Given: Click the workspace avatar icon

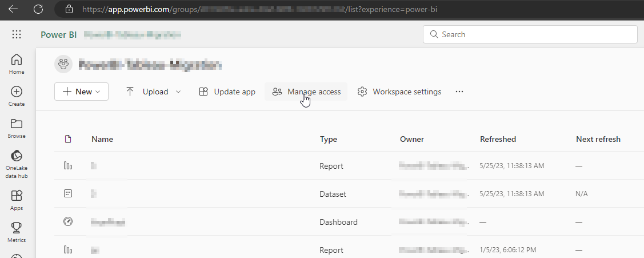Looking at the screenshot, I should [63, 64].
